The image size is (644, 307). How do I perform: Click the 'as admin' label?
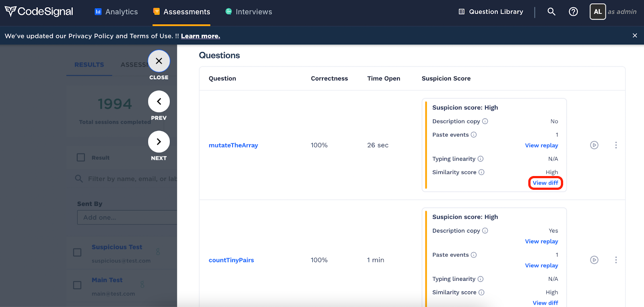coord(622,12)
